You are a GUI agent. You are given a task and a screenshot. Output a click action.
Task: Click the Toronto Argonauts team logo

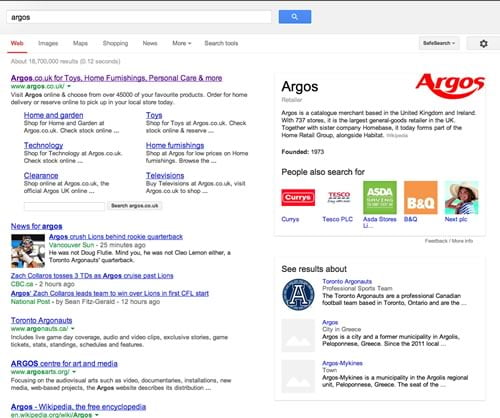click(x=298, y=294)
